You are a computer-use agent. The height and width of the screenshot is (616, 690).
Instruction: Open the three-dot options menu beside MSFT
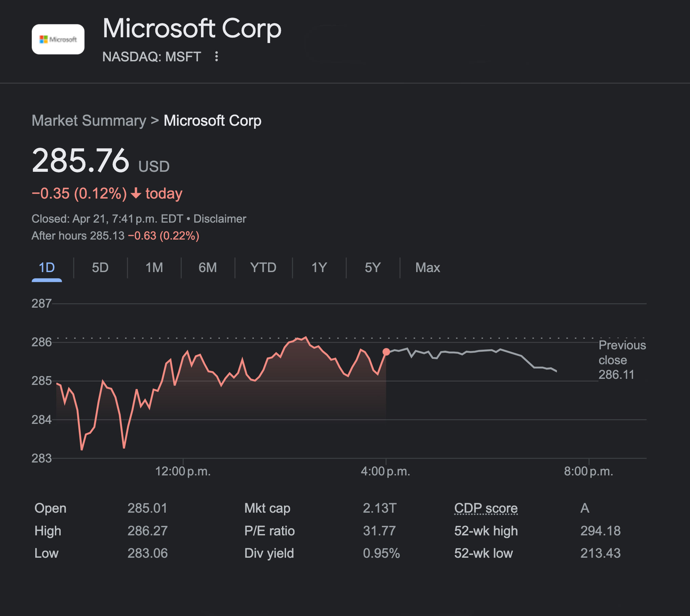coord(217,57)
